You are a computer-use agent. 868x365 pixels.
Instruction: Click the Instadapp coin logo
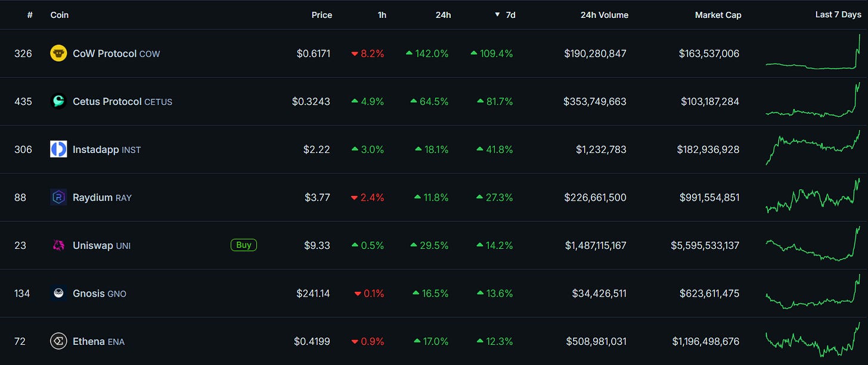click(58, 149)
